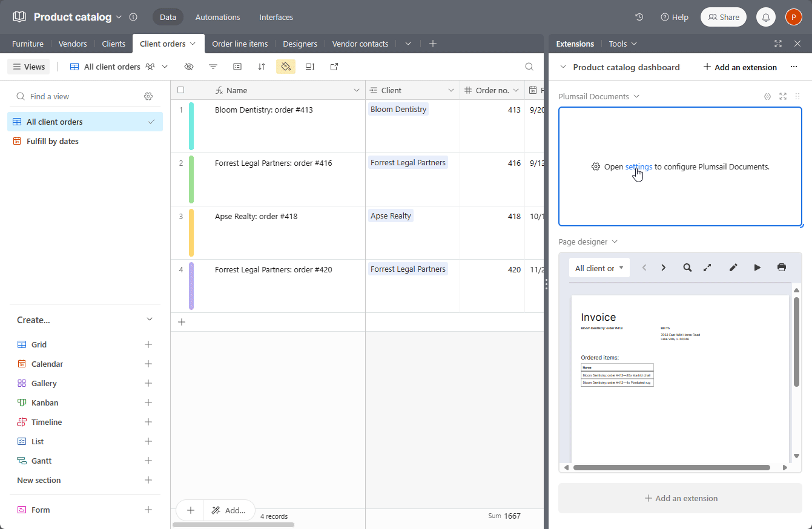Click the search records magnifier icon
This screenshot has height=529, width=812.
point(529,67)
